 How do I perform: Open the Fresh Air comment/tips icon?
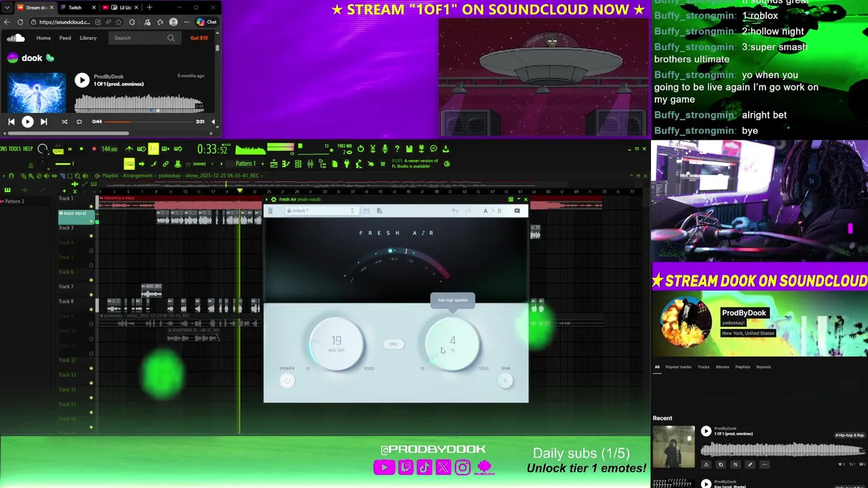517,211
